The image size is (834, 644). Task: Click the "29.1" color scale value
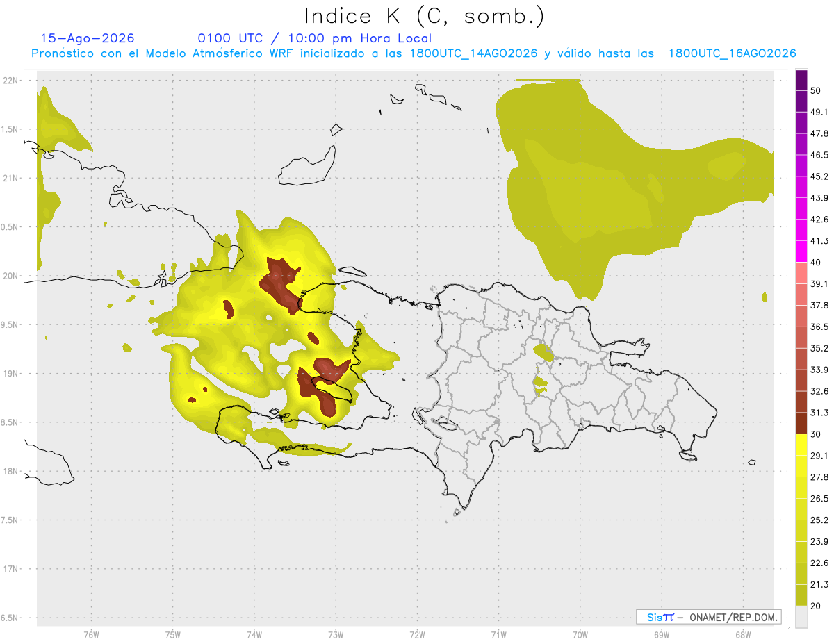pos(819,456)
